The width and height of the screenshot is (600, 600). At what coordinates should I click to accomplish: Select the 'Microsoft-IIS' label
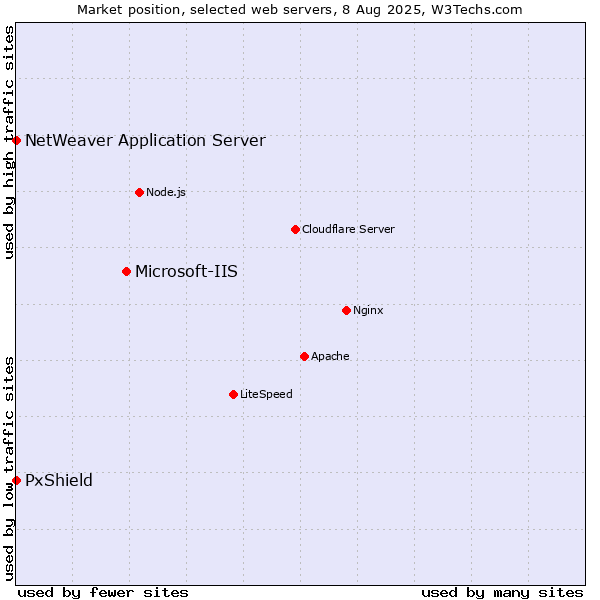pyautogui.click(x=186, y=271)
